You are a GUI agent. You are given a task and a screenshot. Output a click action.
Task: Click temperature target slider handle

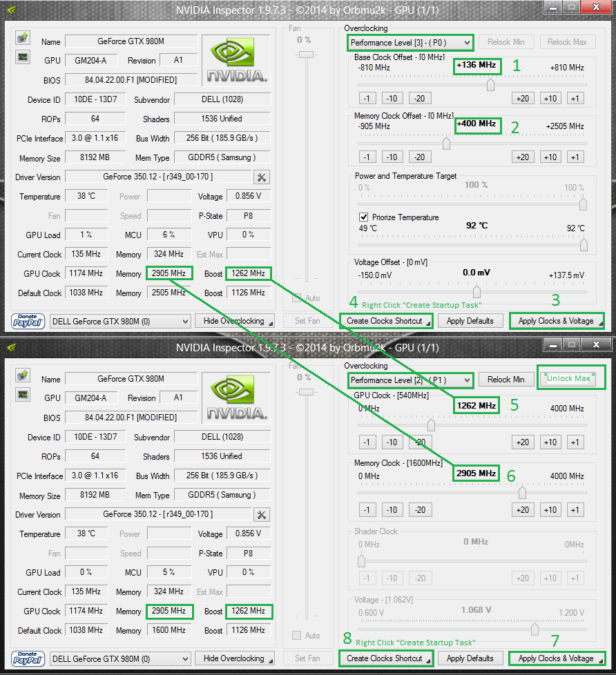tap(584, 244)
